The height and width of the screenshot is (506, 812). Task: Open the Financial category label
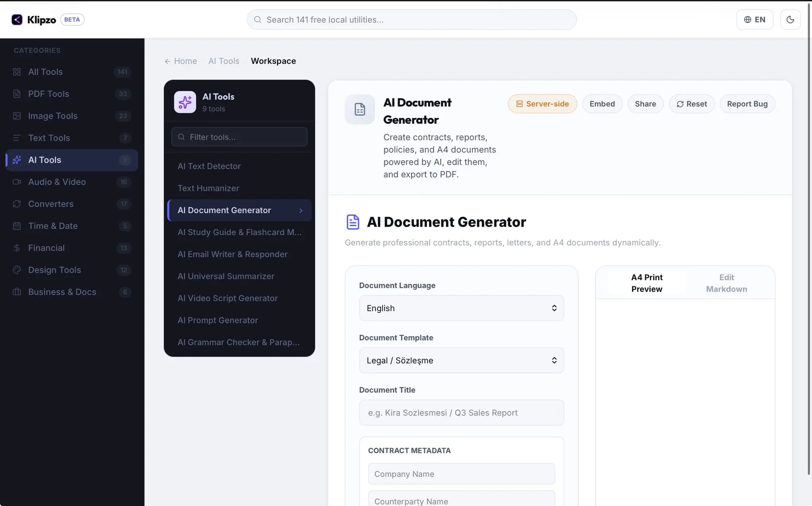tap(46, 248)
